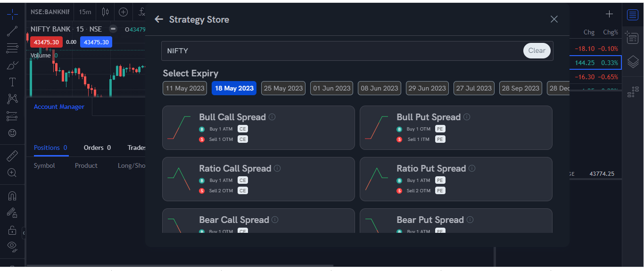The image size is (644, 271).
Task: Open the candlestick chart style selector
Action: coord(105,12)
